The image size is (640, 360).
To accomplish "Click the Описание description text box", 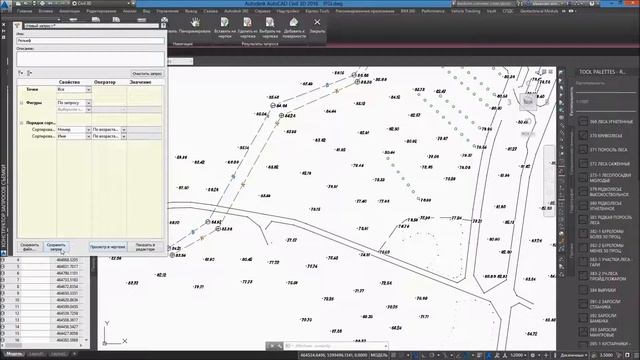I will 90,59.
